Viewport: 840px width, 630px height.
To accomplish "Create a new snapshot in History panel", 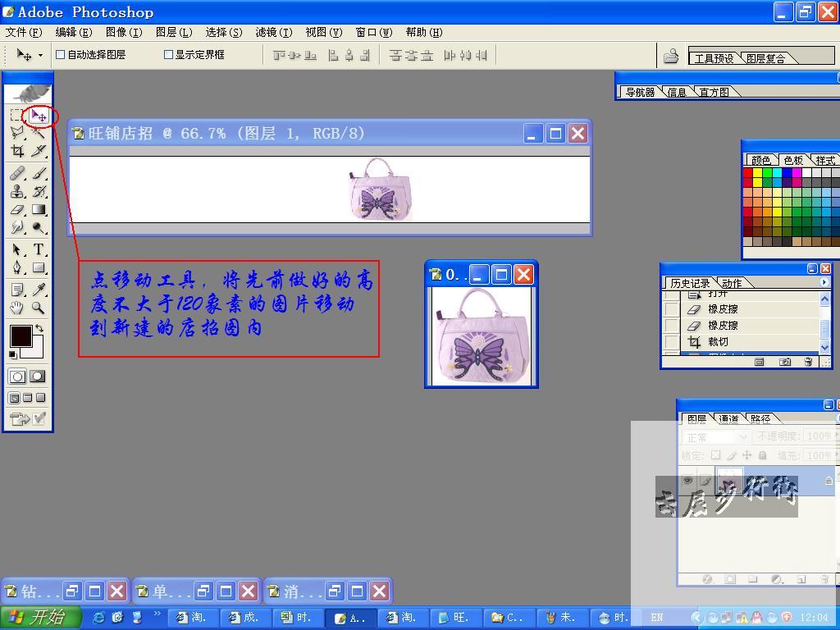I will tap(785, 363).
